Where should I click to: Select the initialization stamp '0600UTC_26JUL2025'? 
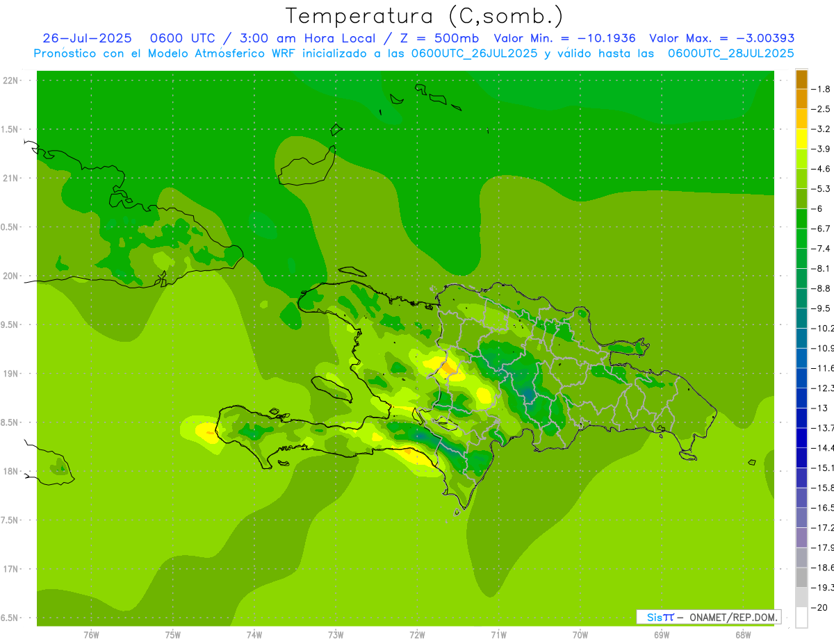click(x=474, y=53)
